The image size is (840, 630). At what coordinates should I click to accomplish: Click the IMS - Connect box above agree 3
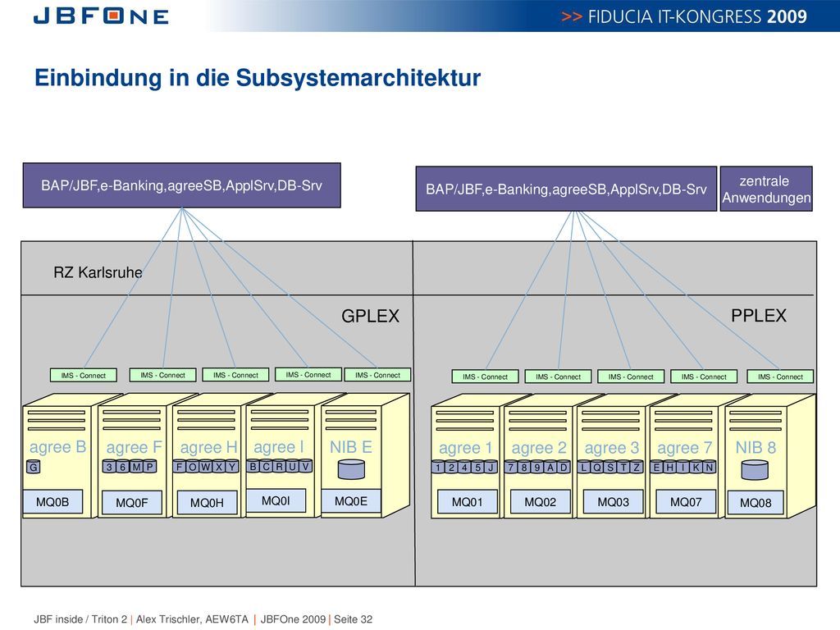631,377
